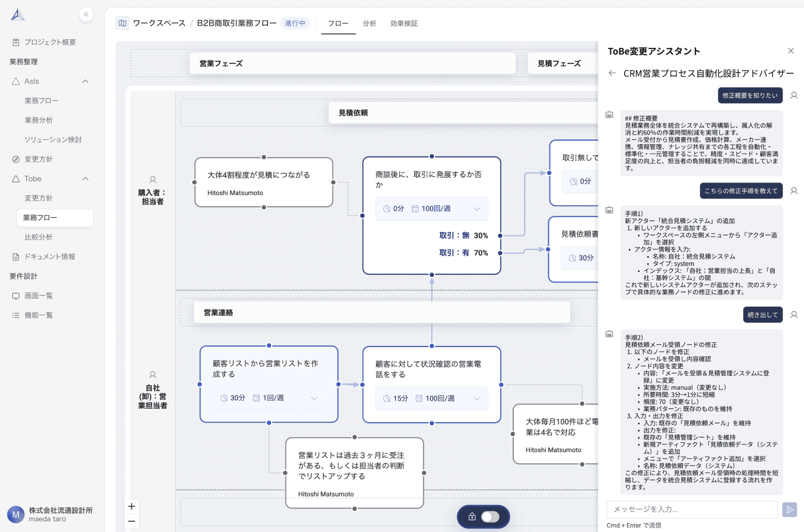This screenshot has height=532, width=804.
Task: Zoom in with the plus icon on the canvas
Action: pyautogui.click(x=131, y=506)
